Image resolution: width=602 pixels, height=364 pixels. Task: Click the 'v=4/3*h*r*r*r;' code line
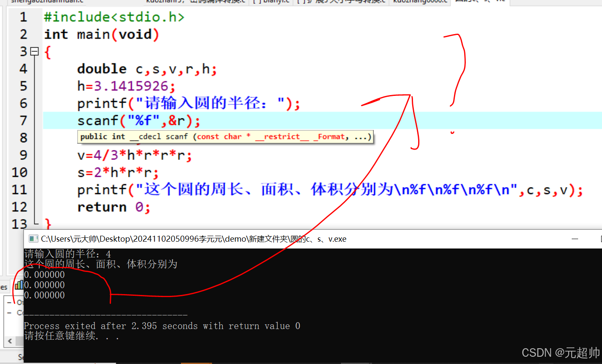(135, 155)
